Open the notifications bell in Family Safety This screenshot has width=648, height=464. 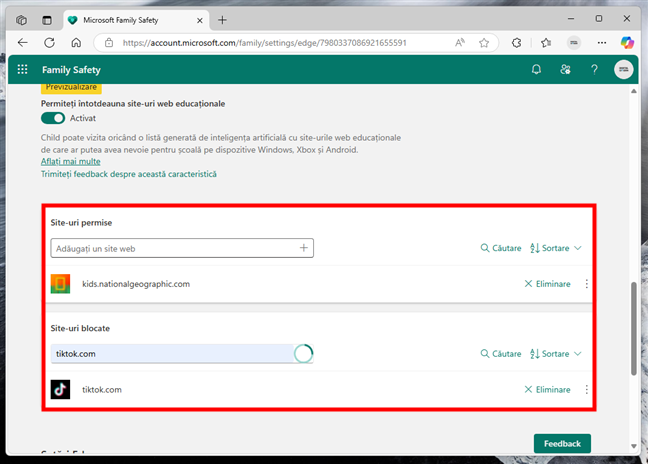click(536, 69)
